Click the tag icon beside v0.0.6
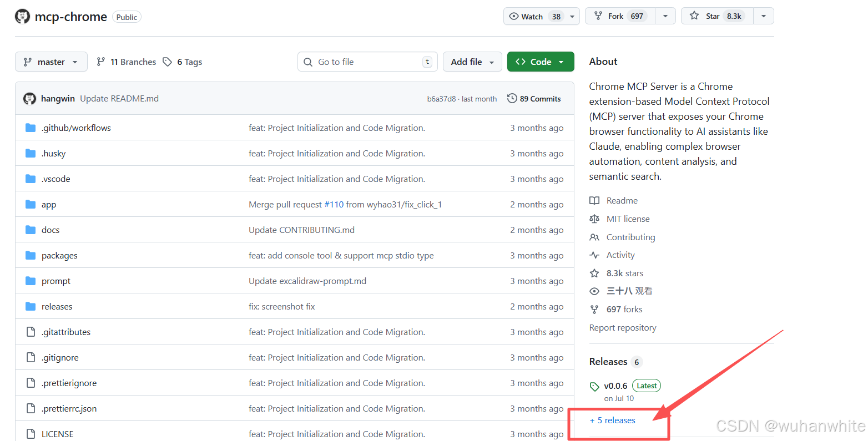 click(x=594, y=387)
